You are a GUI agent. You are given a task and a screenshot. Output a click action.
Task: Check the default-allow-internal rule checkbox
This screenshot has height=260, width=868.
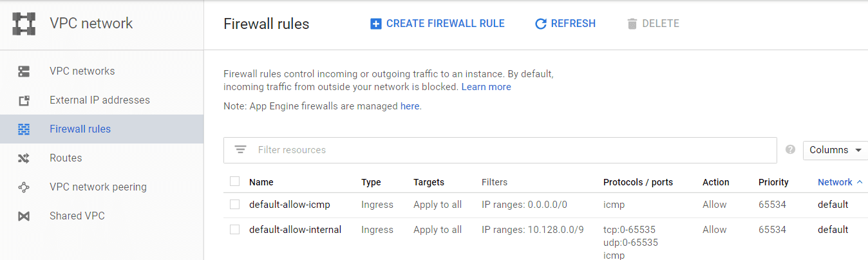[235, 230]
